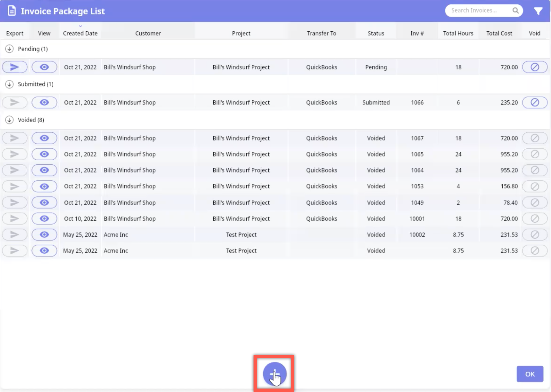Viewport: 551px width, 392px height.
Task: Open the filter funnel icon
Action: (x=538, y=11)
